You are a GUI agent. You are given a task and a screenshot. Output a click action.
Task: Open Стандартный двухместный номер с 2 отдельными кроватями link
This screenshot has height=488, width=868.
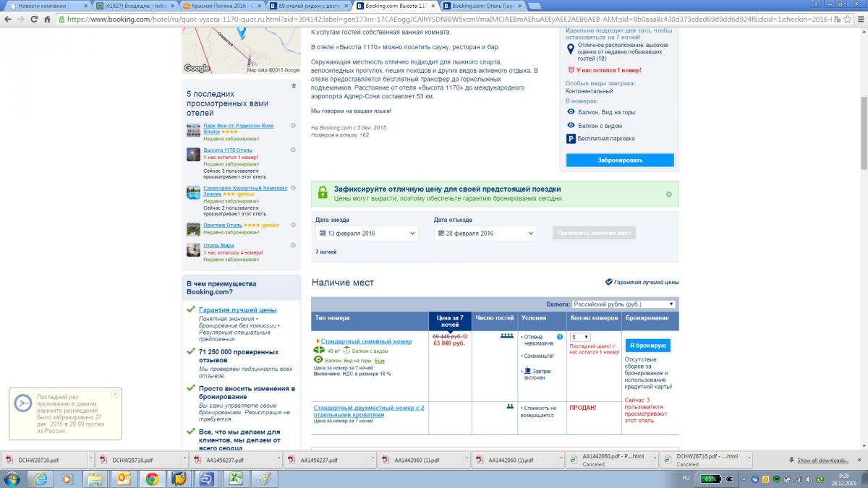(x=369, y=411)
